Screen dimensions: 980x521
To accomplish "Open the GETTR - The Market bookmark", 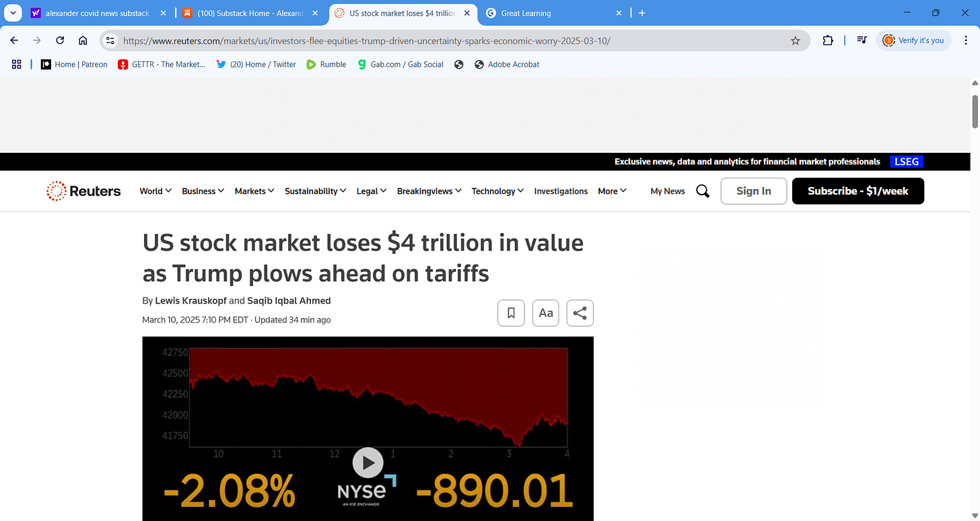I will coord(162,64).
